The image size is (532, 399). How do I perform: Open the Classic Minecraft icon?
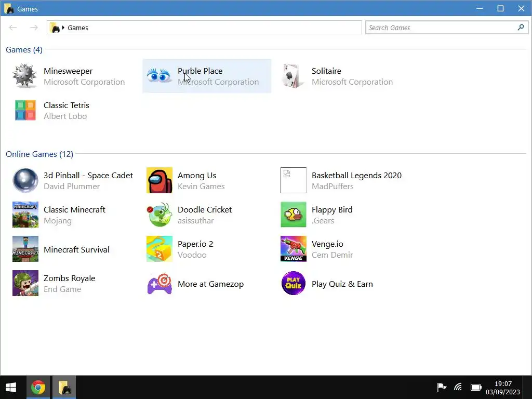point(25,215)
